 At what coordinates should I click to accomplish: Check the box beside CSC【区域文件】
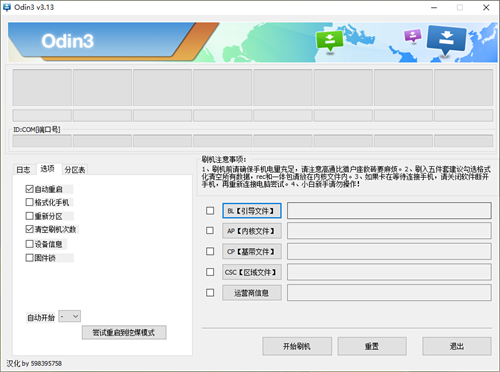point(210,272)
